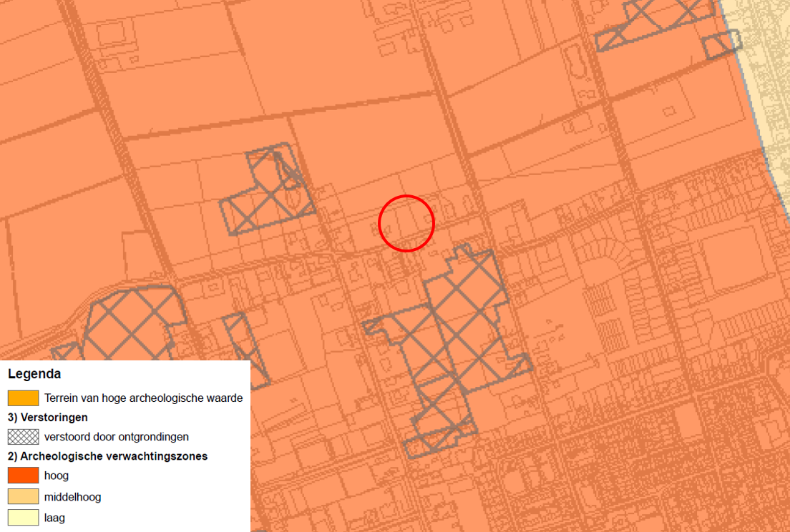Click the crosshatched 'verstoord door ontgrondingen' legend symbol
The height and width of the screenshot is (532, 790).
pyautogui.click(x=23, y=436)
